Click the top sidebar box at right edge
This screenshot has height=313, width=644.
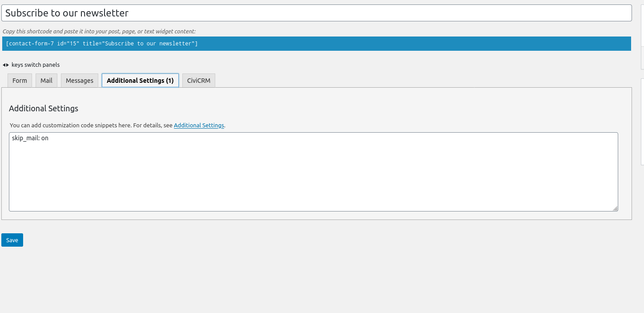pyautogui.click(x=642, y=36)
